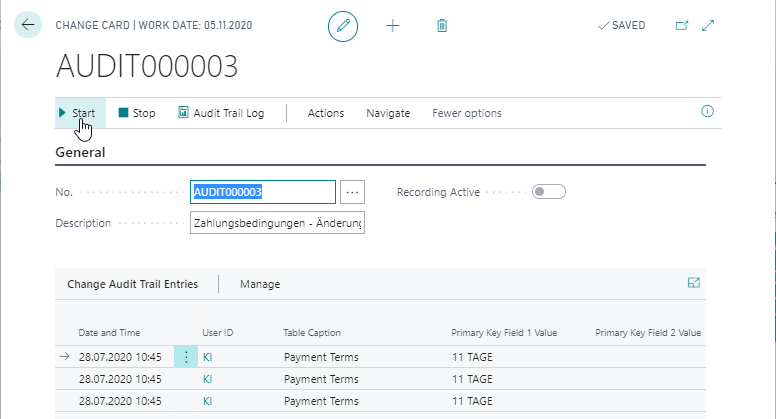Viewport: 776px width, 419px height.
Task: Click Fewer options
Action: tap(467, 113)
